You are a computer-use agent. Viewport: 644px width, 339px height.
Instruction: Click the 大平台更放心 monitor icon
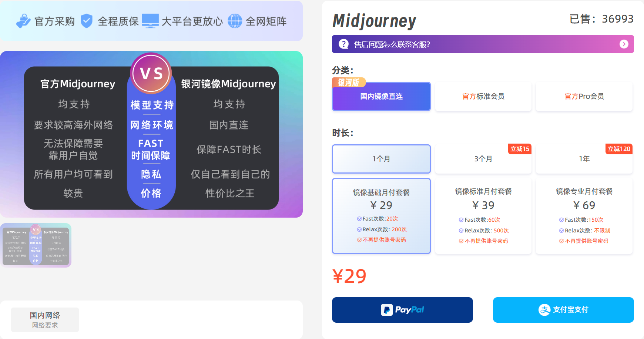[x=151, y=21]
